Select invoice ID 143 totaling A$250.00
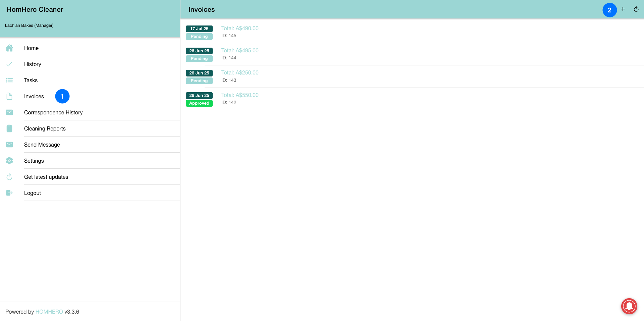This screenshot has width=644, height=321. [240, 76]
